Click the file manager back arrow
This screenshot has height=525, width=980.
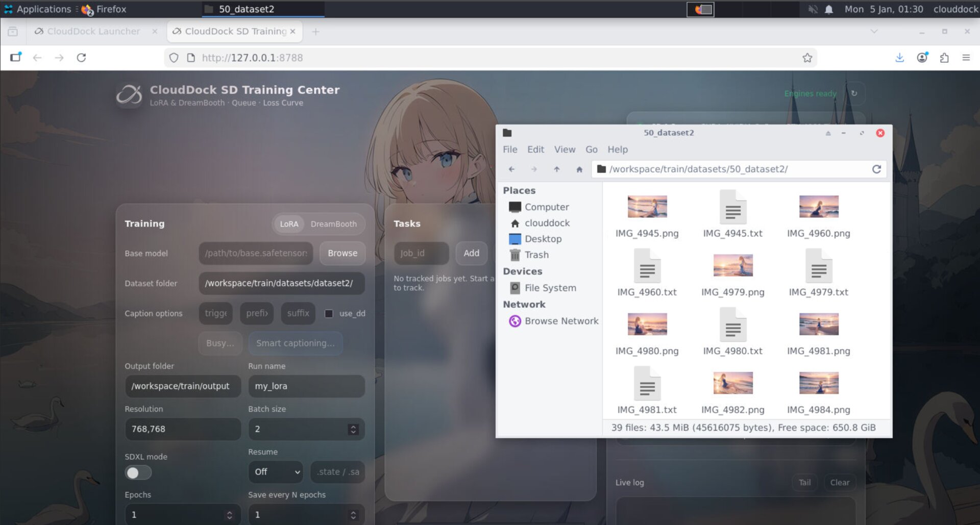pos(511,169)
